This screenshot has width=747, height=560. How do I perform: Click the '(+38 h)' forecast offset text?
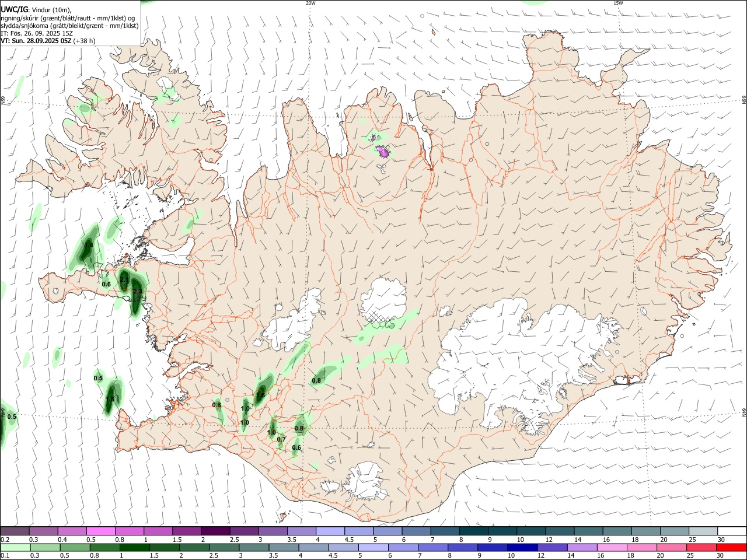click(85, 41)
